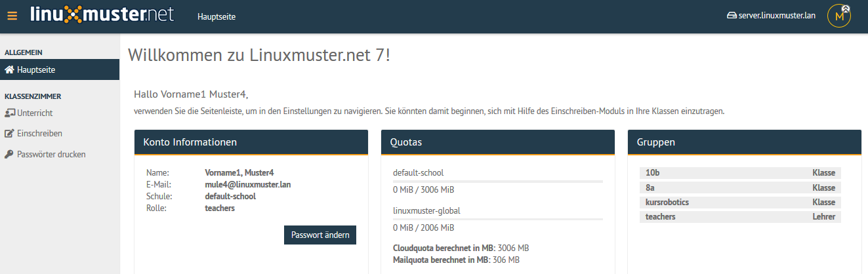Click the name Vorname1, Muster4
Viewport: 868px width, 274px height.
pyautogui.click(x=239, y=173)
